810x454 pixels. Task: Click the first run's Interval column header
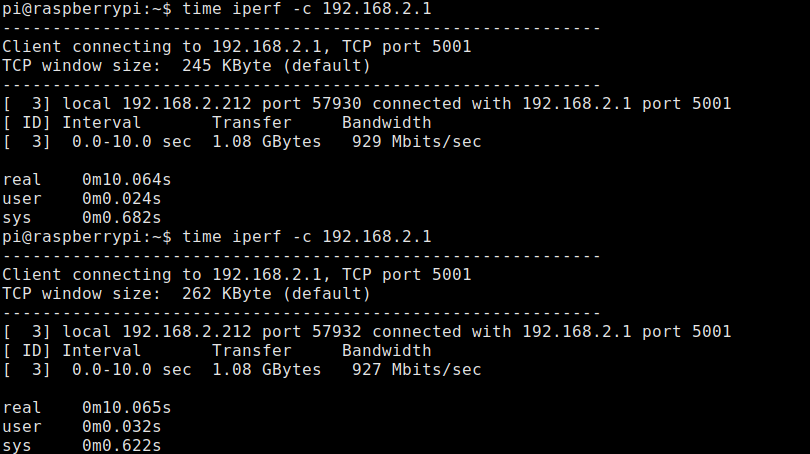pyautogui.click(x=101, y=123)
